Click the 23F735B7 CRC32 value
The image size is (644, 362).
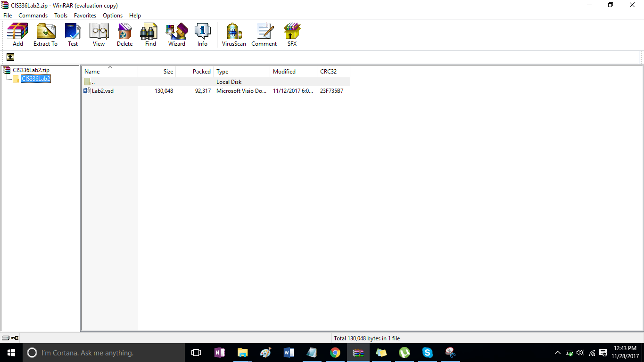point(332,91)
